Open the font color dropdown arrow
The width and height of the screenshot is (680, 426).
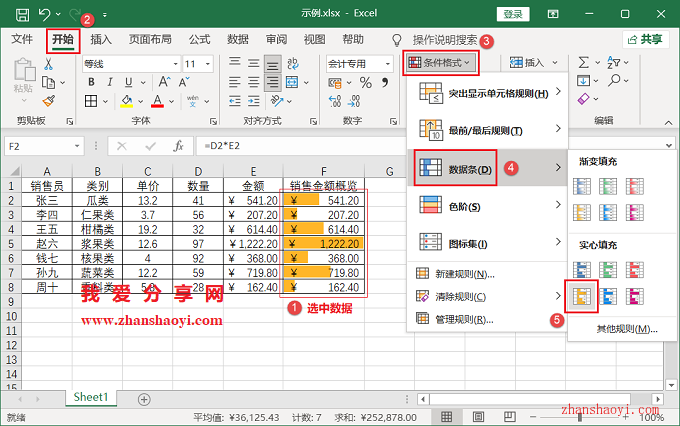171,102
